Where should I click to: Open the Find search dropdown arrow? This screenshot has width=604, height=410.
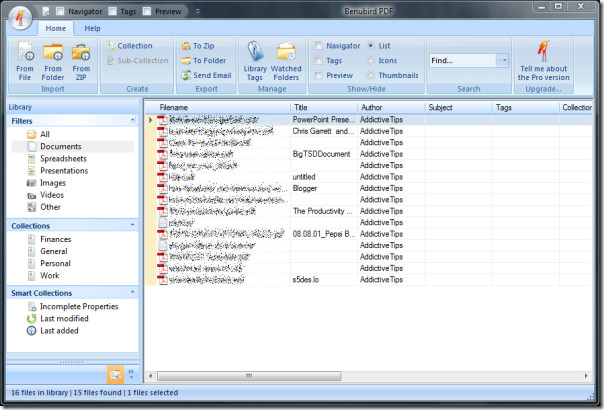point(503,60)
